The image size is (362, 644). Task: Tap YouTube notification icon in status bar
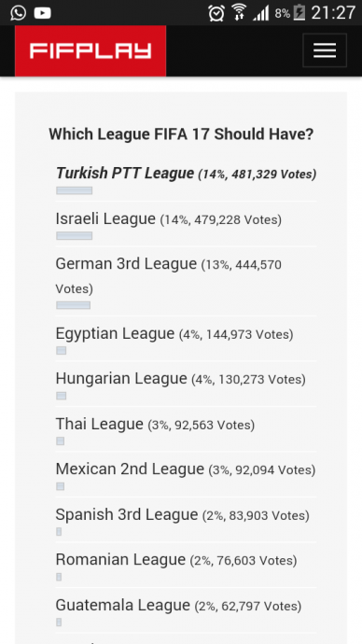(x=42, y=13)
